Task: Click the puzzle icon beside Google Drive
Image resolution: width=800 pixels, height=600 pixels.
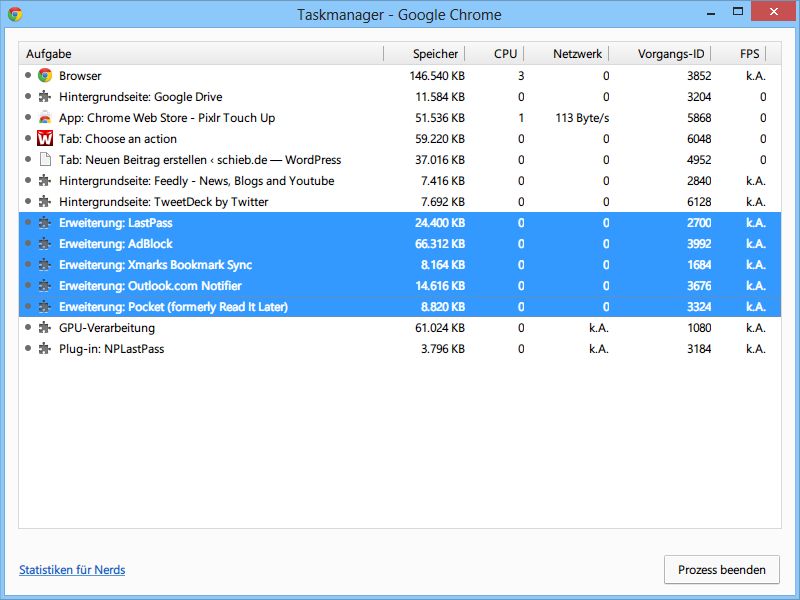Action: pyautogui.click(x=45, y=96)
